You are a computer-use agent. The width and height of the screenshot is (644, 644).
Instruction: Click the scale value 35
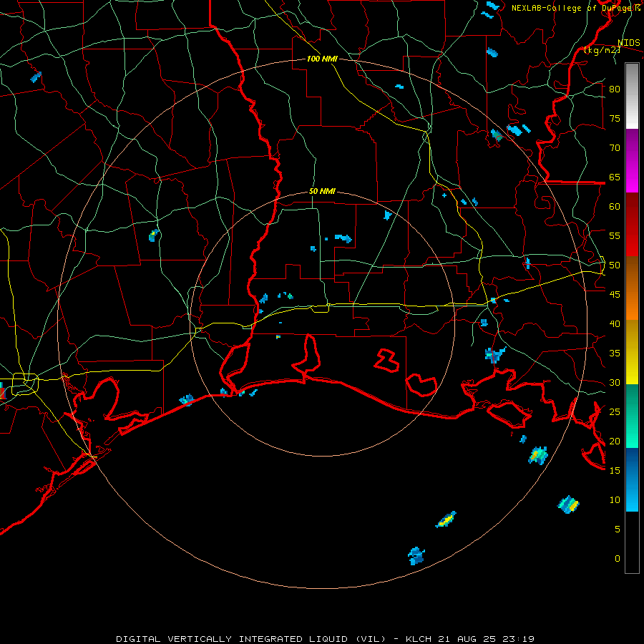pyautogui.click(x=615, y=353)
